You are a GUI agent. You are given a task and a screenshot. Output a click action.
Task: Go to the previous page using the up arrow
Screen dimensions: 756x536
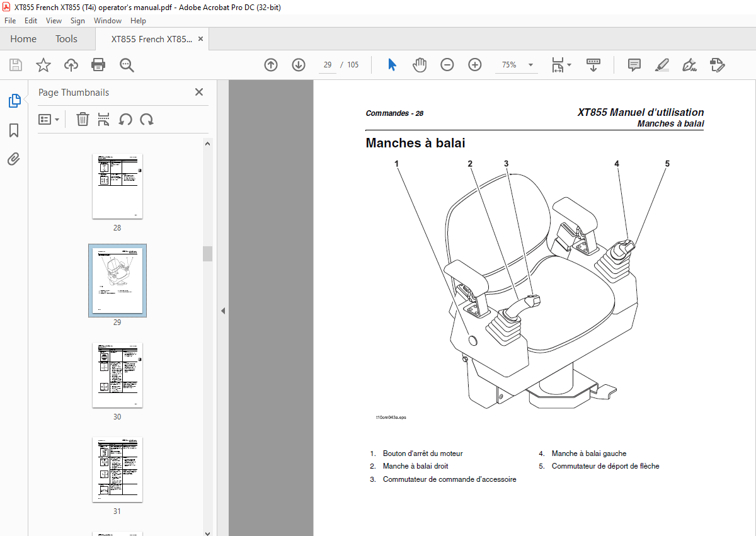271,65
